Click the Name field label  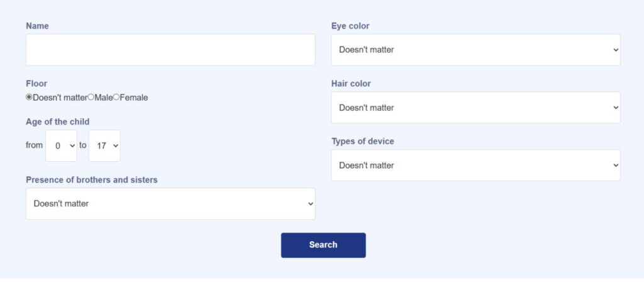tap(37, 26)
